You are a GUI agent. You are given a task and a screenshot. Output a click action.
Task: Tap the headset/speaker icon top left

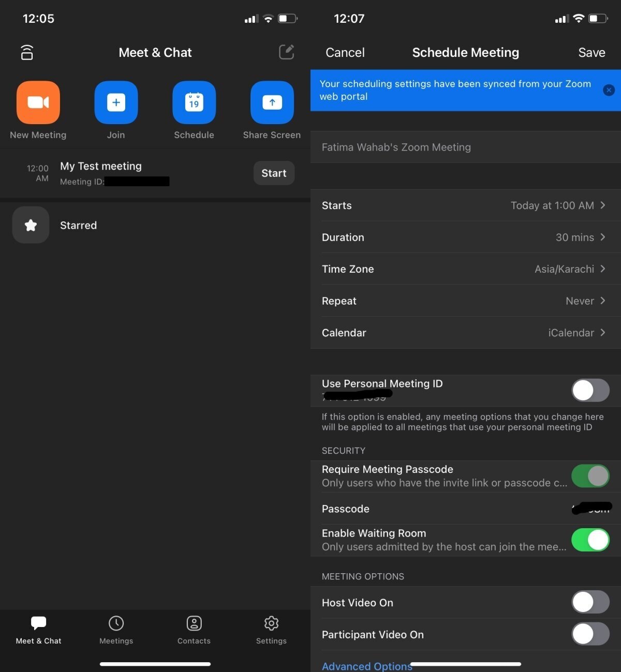click(26, 52)
